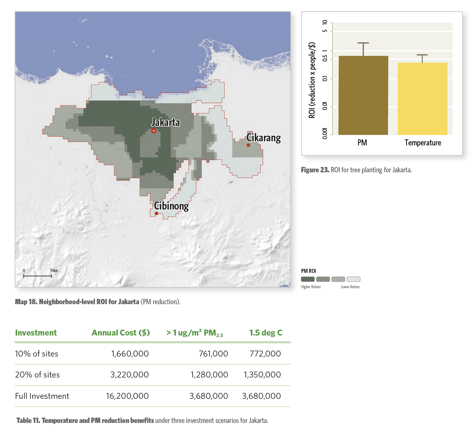Click the Jakarta star marker on map

tap(154, 131)
